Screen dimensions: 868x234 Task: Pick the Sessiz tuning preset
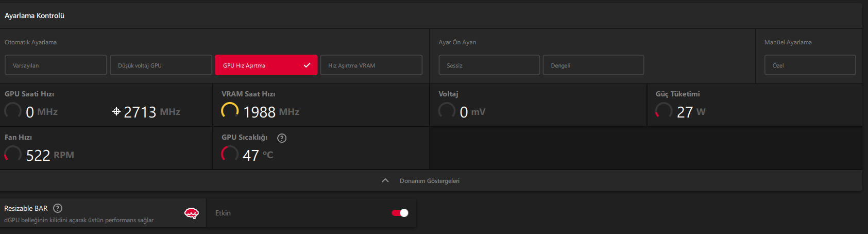(489, 65)
